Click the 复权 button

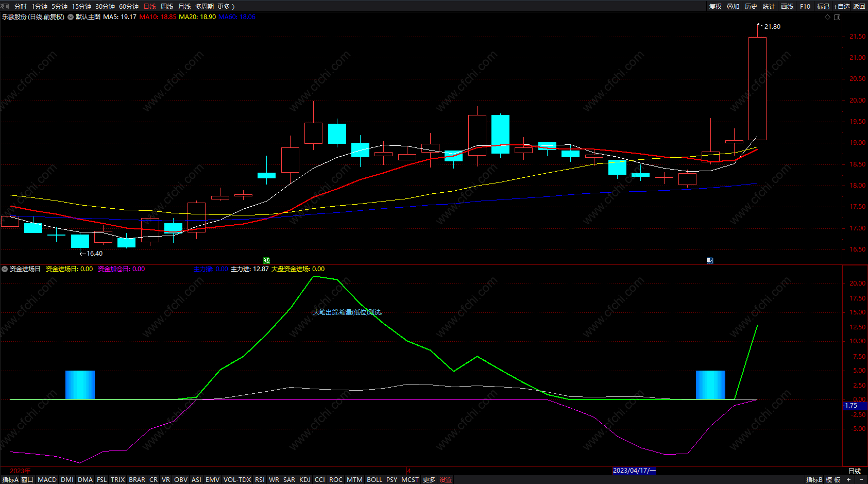pyautogui.click(x=716, y=6)
